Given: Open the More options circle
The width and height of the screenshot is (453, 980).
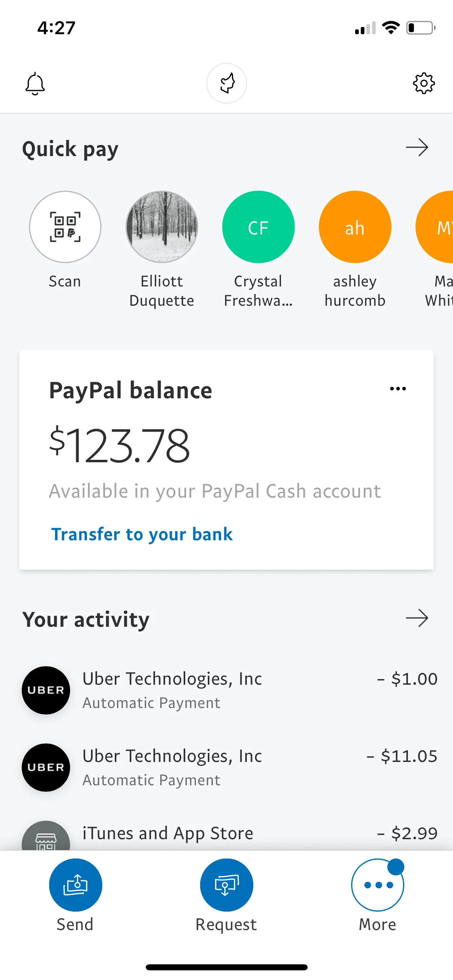Looking at the screenshot, I should [x=378, y=885].
